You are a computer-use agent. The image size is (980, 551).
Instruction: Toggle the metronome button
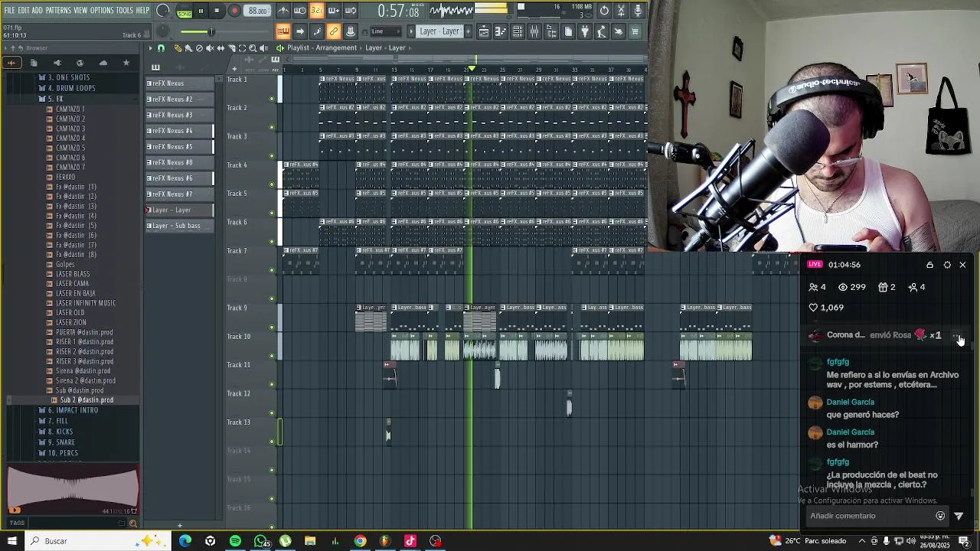(283, 11)
